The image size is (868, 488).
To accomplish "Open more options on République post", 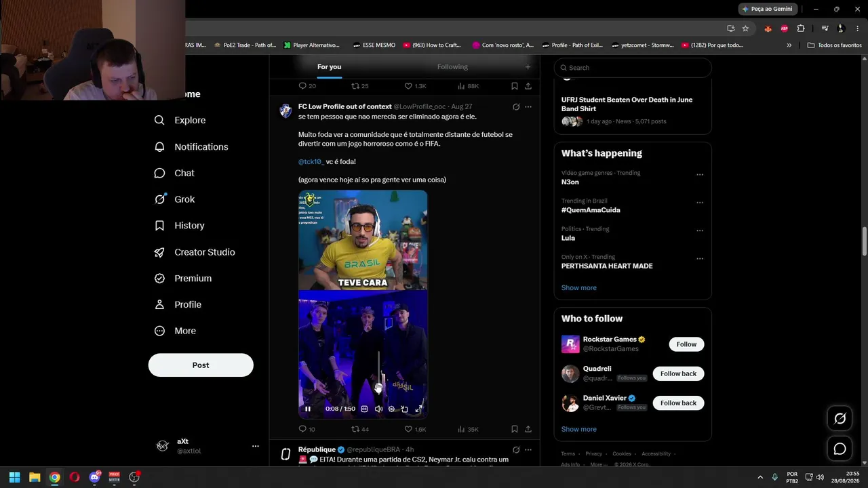I will coord(528,450).
